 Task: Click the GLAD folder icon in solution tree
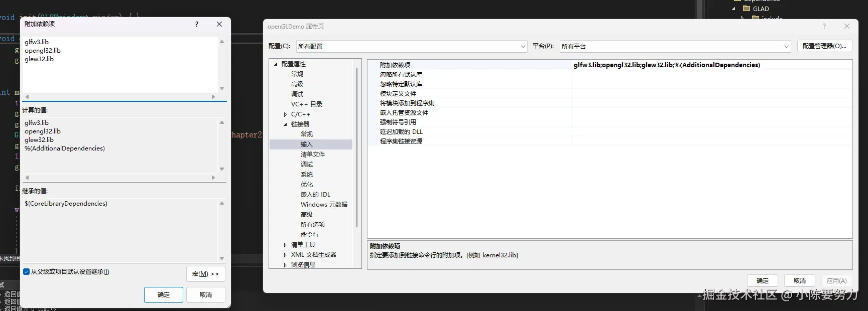click(x=747, y=9)
